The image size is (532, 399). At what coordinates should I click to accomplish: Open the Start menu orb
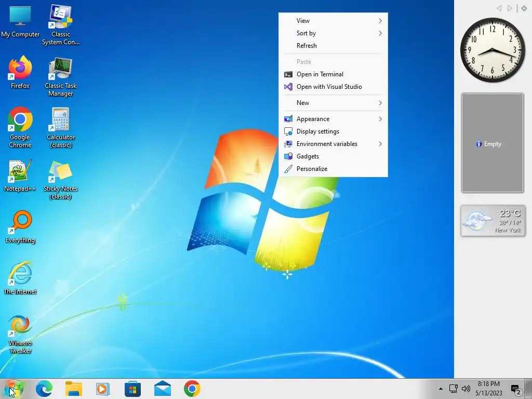click(14, 389)
